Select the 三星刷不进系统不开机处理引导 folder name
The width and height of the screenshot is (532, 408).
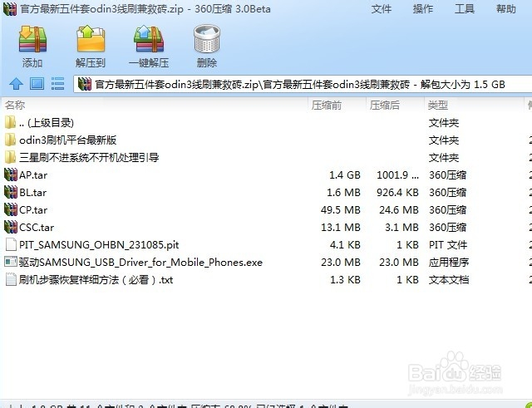89,157
